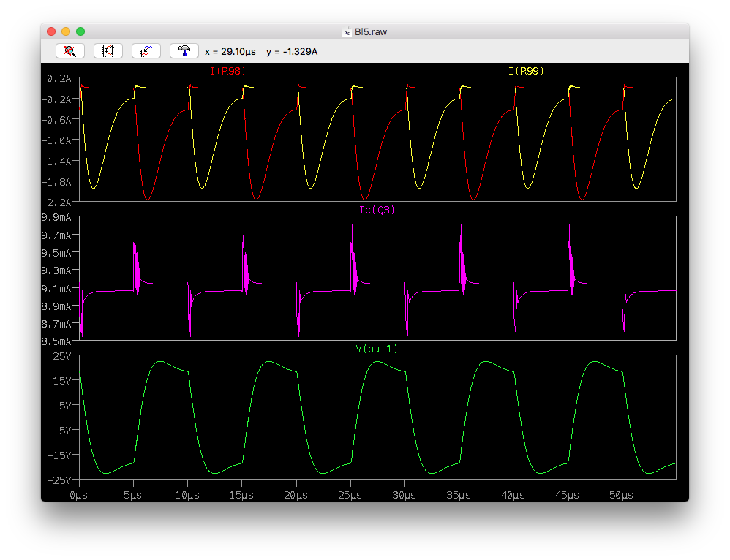Viewport: 730px width, 560px height.
Task: Click the 8.5mA axis label
Action: tap(56, 341)
